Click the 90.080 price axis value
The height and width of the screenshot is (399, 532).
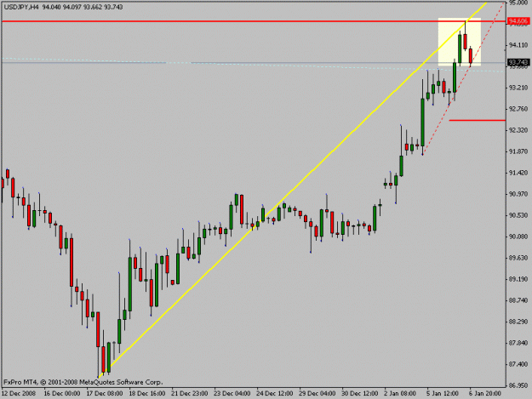click(x=518, y=237)
